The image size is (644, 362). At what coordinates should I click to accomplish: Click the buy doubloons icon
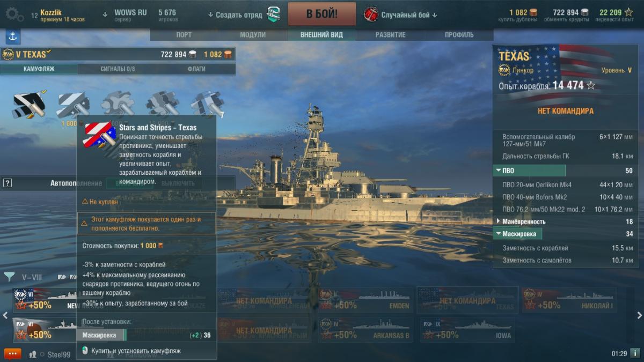(x=533, y=12)
